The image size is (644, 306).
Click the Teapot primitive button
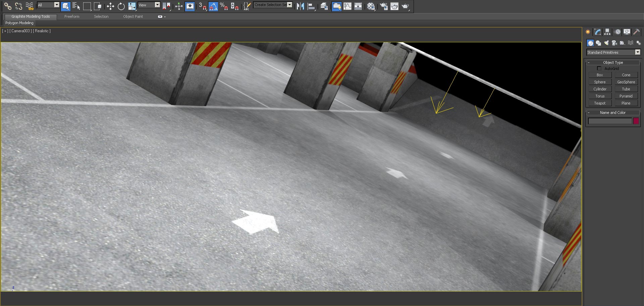pos(600,103)
